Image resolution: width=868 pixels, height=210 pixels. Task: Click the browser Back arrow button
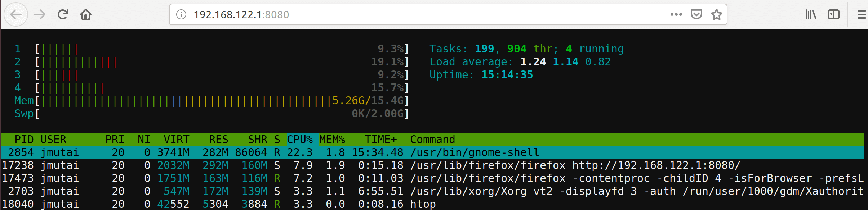[16, 14]
